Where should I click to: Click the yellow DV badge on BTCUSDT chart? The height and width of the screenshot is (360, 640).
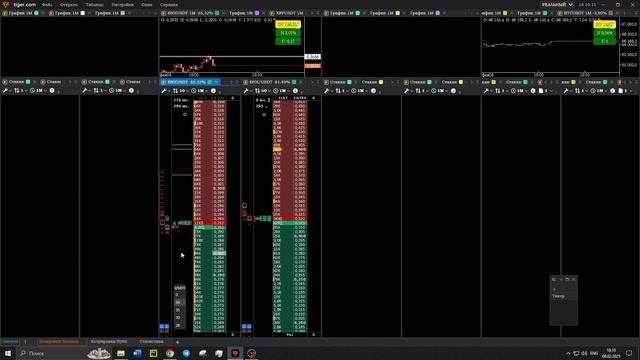(604, 25)
